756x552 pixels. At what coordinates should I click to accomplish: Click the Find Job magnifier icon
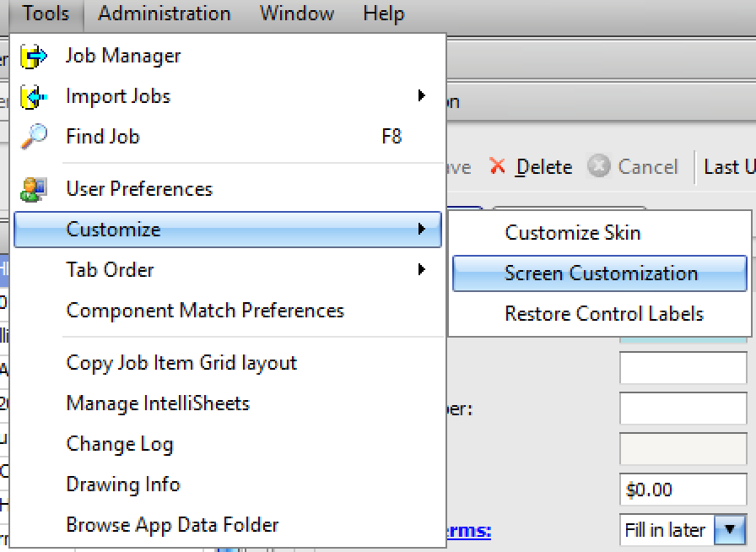tap(34, 137)
